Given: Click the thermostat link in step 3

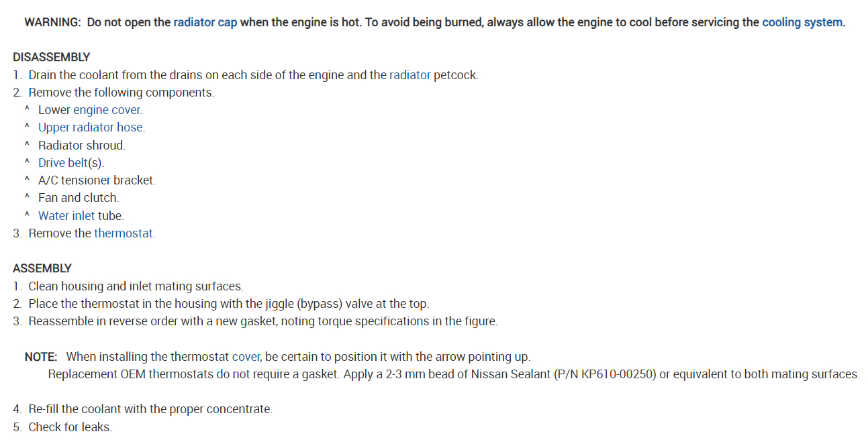Looking at the screenshot, I should pyautogui.click(x=124, y=233).
